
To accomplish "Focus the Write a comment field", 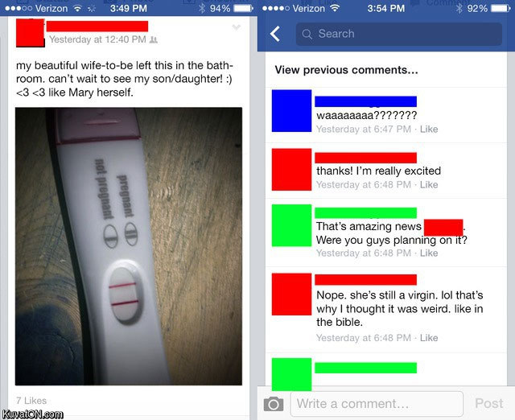I will point(377,404).
